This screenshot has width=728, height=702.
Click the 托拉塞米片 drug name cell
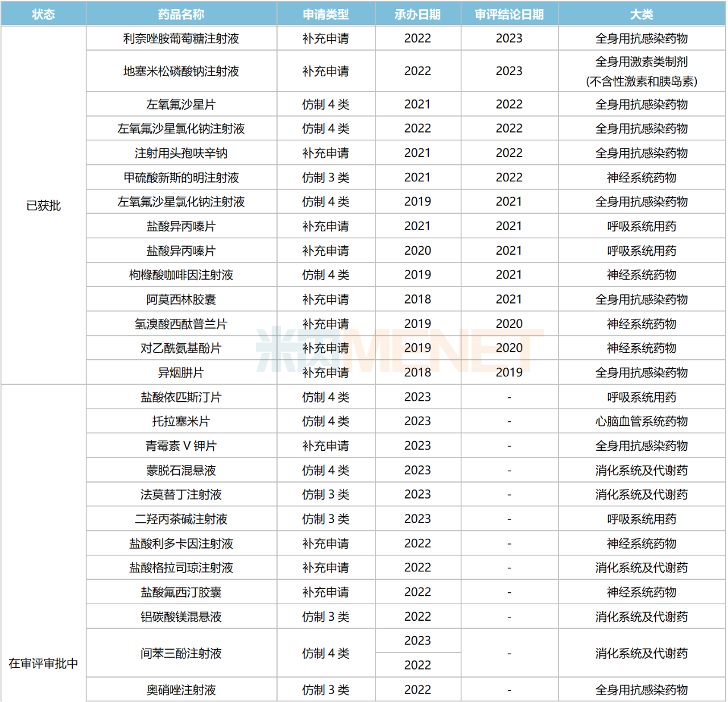pyautogui.click(x=181, y=421)
